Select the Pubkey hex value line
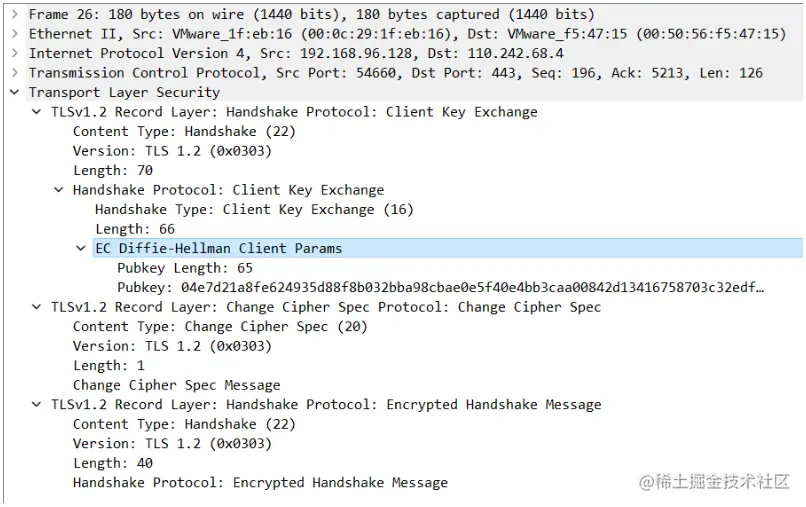The height and width of the screenshot is (507, 806). (440, 288)
